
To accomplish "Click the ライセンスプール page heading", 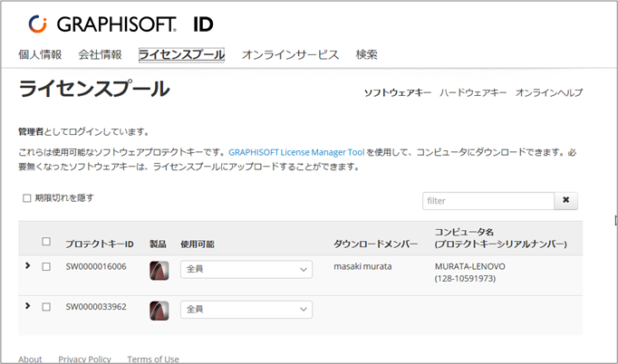I will (x=94, y=89).
